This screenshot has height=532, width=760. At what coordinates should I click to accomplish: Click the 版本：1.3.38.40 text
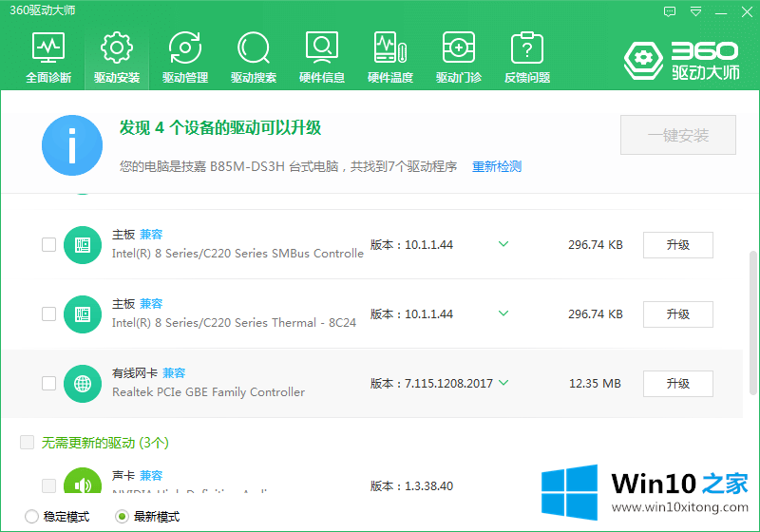coord(412,486)
